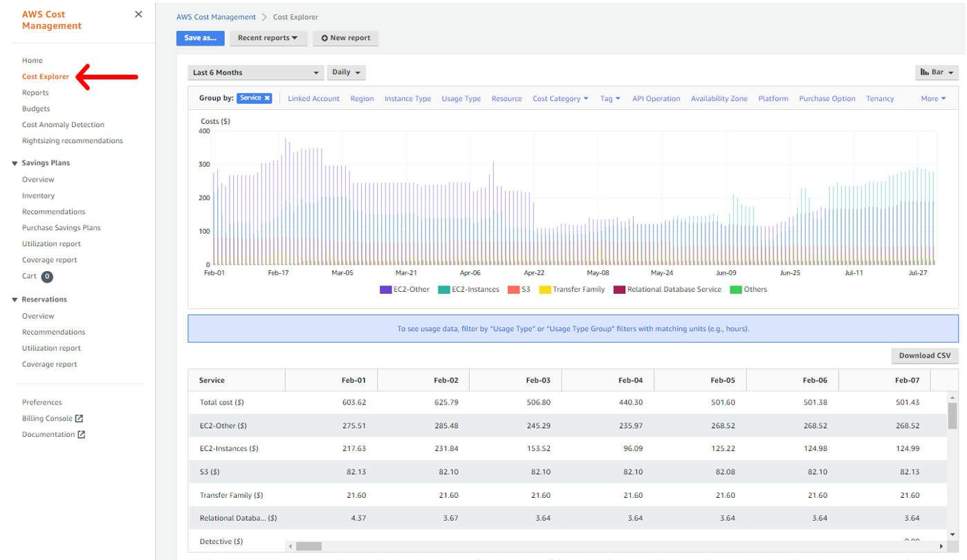967x560 pixels.
Task: Open Savings Plans Inventory
Action: coord(38,196)
